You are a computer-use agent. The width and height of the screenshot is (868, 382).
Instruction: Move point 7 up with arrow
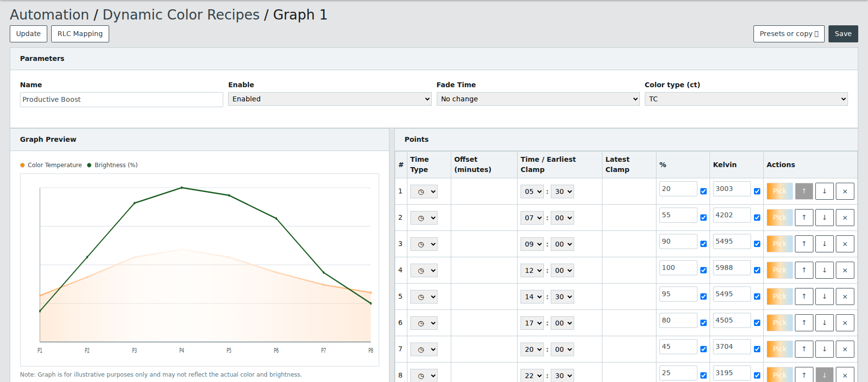(x=804, y=349)
